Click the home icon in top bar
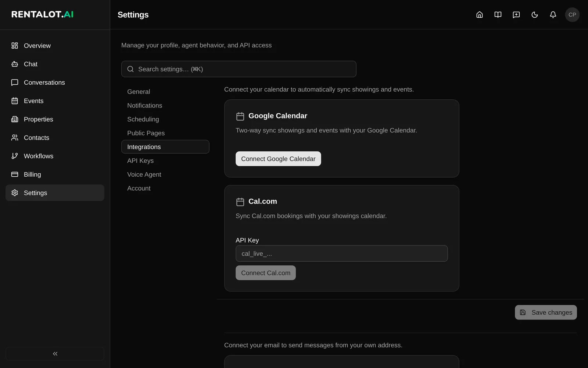Viewport: 588px width, 368px height. pos(479,15)
